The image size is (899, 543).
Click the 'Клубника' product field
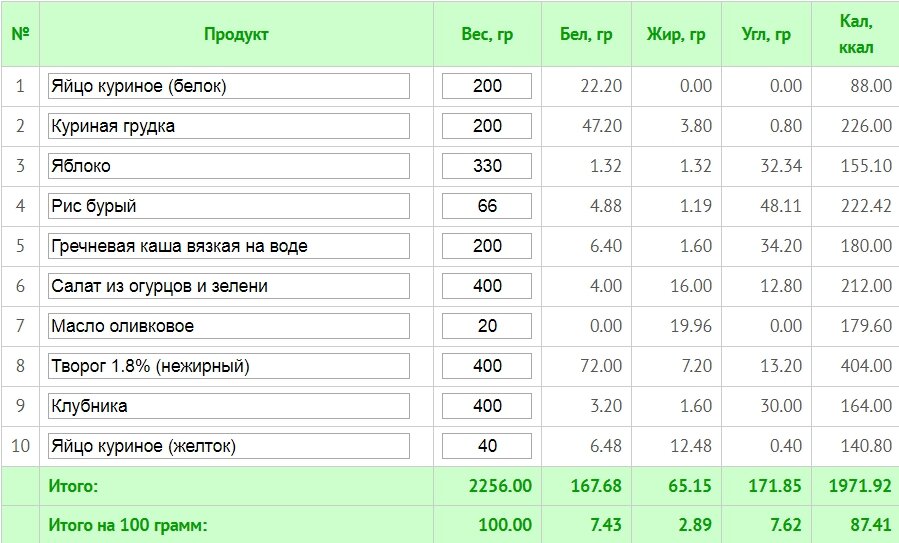coord(229,406)
